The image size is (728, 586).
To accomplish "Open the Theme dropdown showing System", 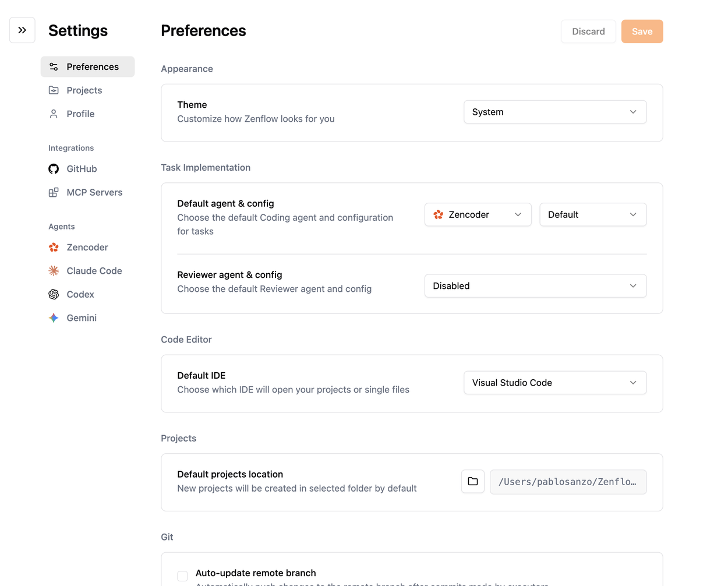I will (x=554, y=111).
